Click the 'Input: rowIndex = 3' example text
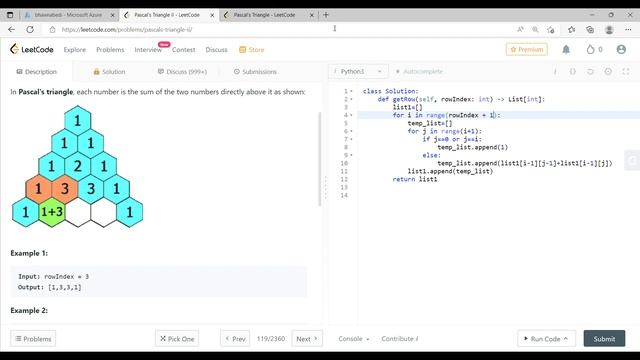 click(53, 276)
